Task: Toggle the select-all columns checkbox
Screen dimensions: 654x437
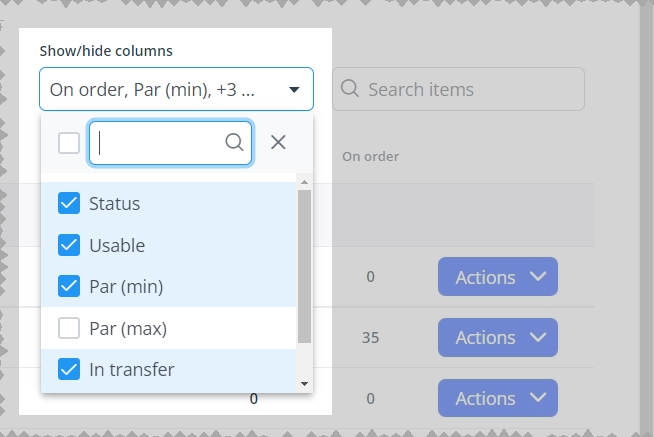Action: (x=69, y=143)
